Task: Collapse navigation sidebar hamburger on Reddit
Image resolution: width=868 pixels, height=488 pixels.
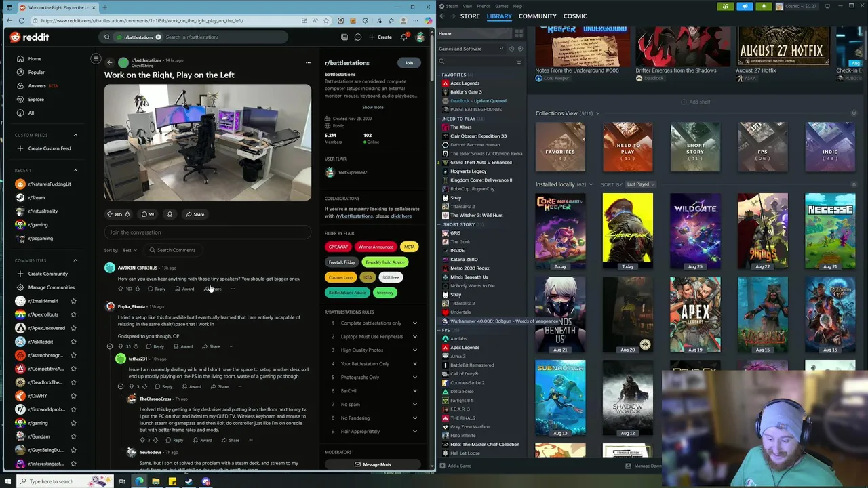Action: click(x=96, y=59)
